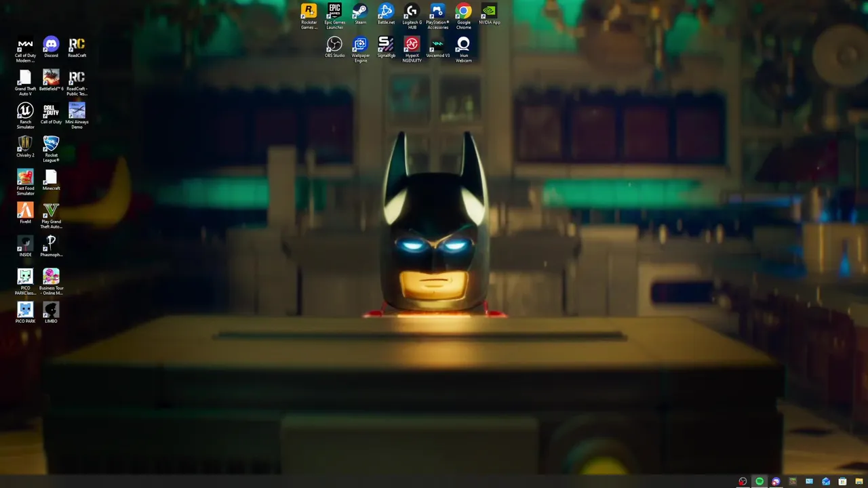Screen dimensions: 868x488
Task: Select the Phasmophobia desktop icon
Action: tap(51, 247)
